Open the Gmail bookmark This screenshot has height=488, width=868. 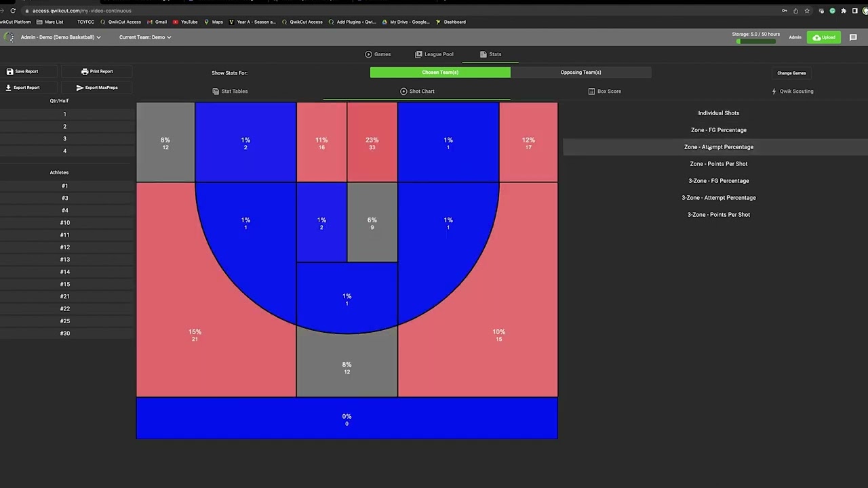tap(157, 22)
